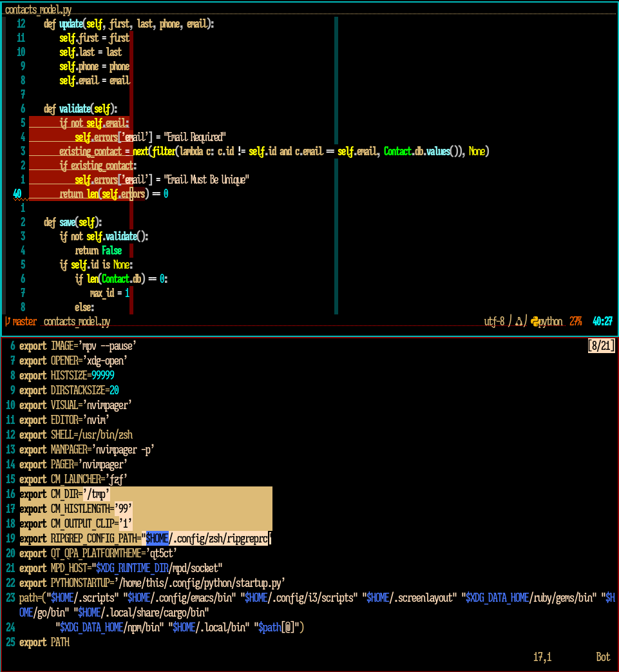Click the "export MANPAGER='nvimpager -p'" line
This screenshot has width=619, height=672.
87,450
